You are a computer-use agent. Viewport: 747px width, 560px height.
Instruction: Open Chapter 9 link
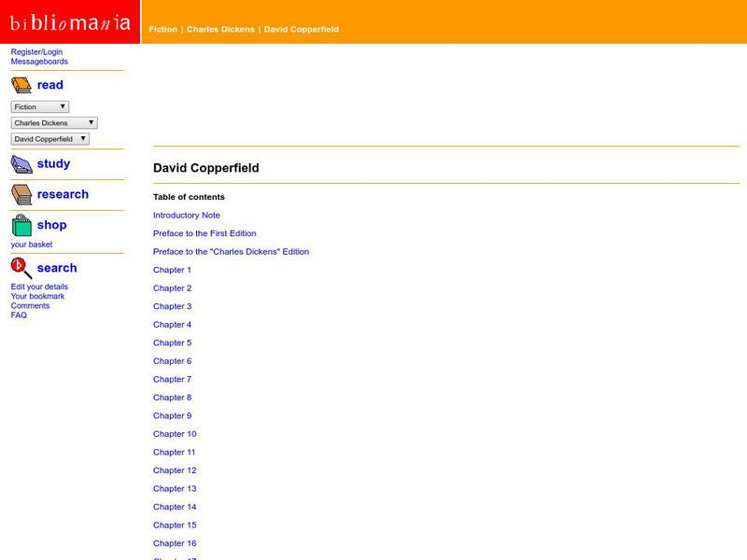(x=173, y=415)
